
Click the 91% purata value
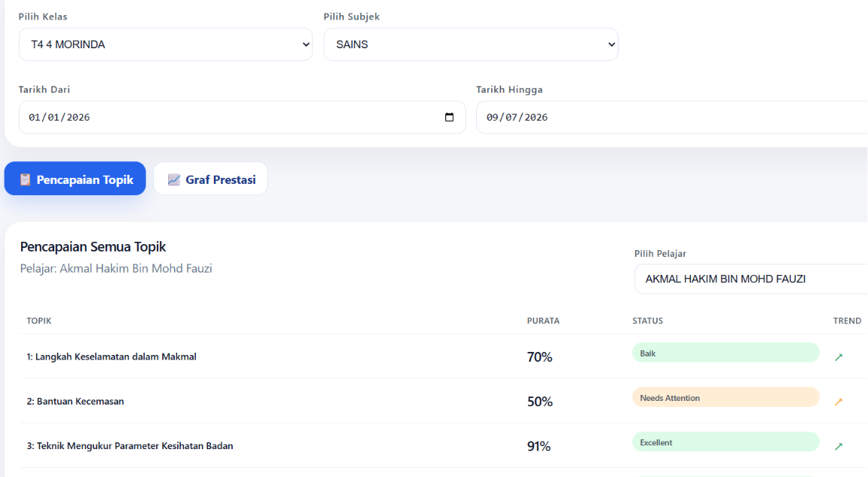[539, 446]
